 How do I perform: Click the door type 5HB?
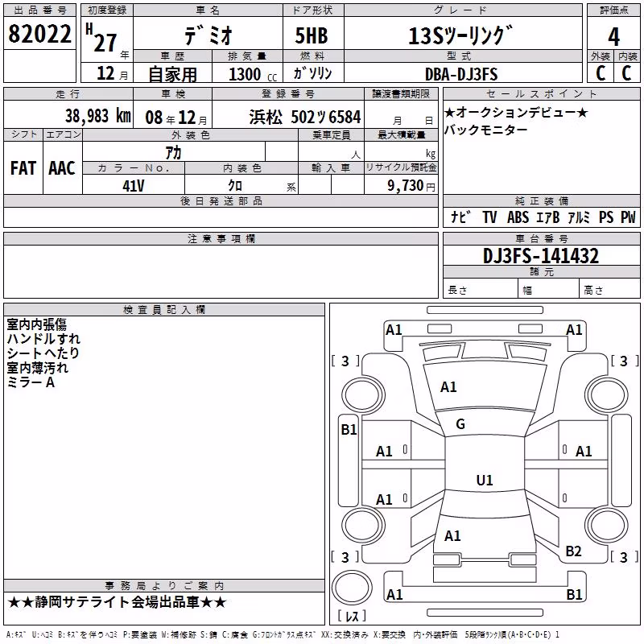pyautogui.click(x=312, y=35)
